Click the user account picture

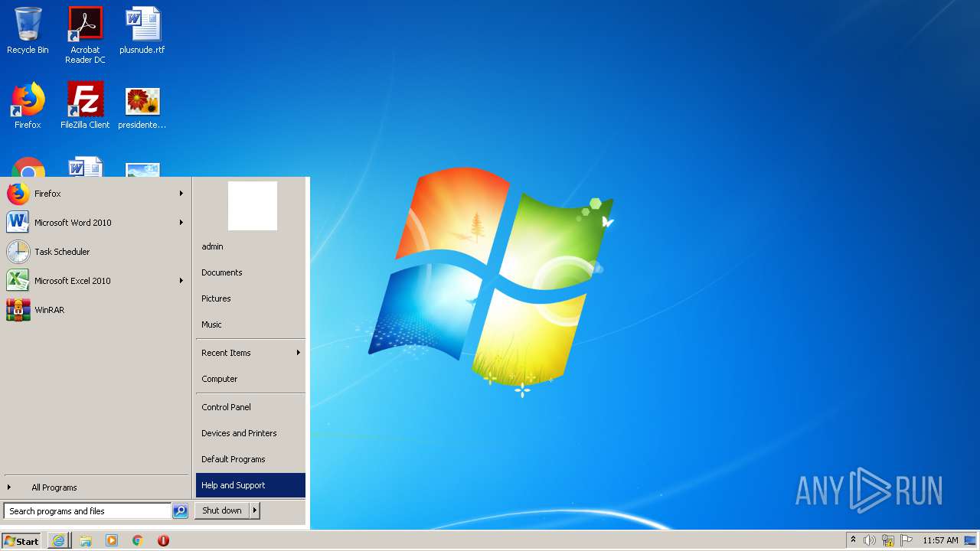253,206
